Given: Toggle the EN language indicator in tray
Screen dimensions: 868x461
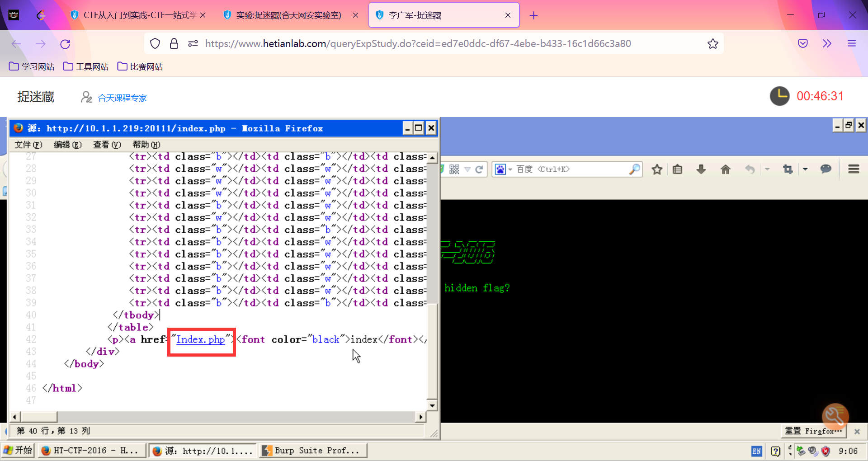Looking at the screenshot, I should (x=757, y=451).
